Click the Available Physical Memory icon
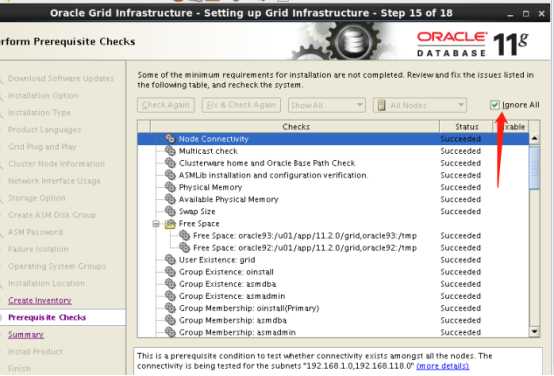 [x=170, y=199]
